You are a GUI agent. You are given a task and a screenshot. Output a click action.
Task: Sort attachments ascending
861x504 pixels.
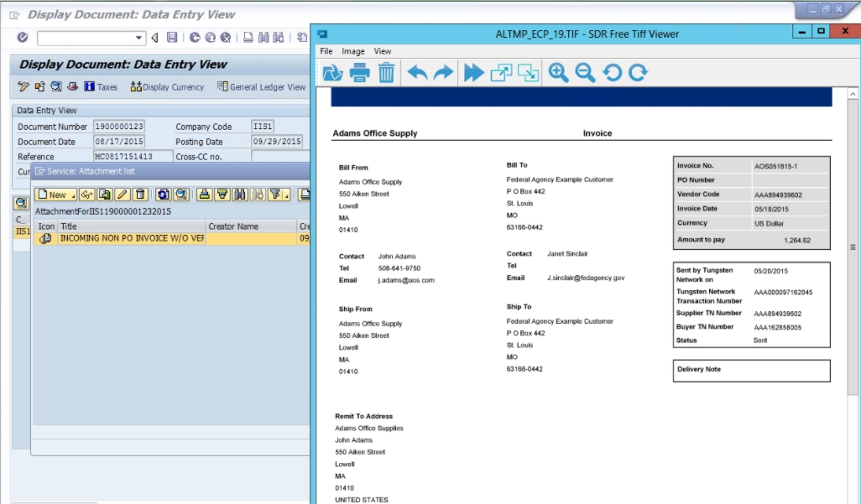204,195
